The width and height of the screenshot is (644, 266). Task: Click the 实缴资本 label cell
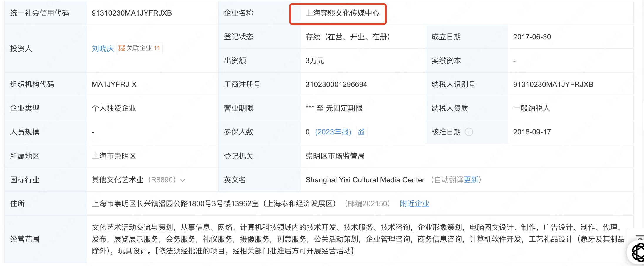467,60
